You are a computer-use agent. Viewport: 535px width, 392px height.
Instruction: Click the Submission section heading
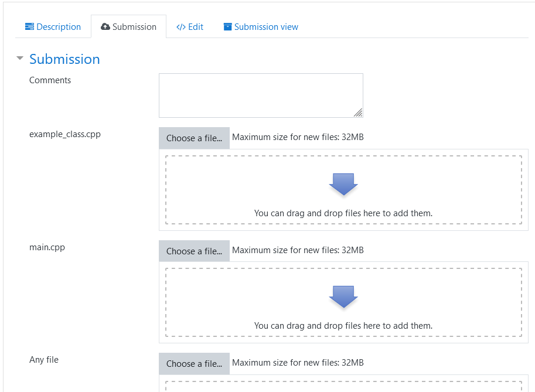pyautogui.click(x=64, y=59)
